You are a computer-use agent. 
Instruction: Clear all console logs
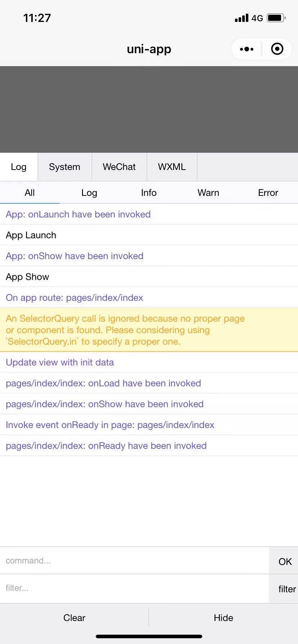tap(74, 617)
